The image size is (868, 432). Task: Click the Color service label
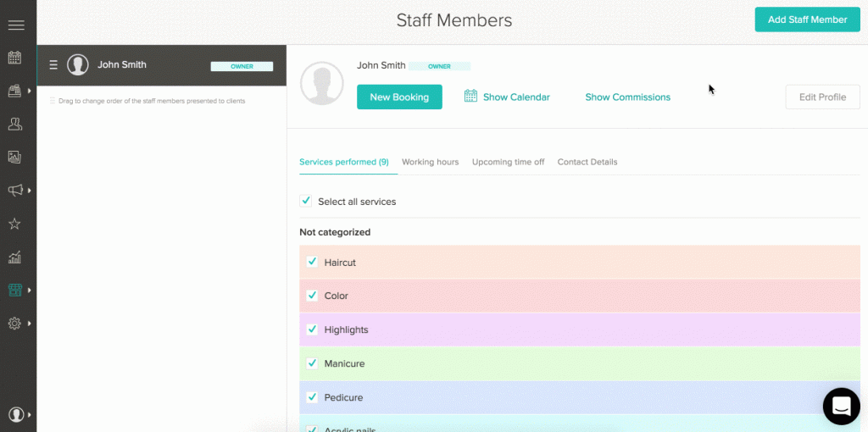[336, 296]
